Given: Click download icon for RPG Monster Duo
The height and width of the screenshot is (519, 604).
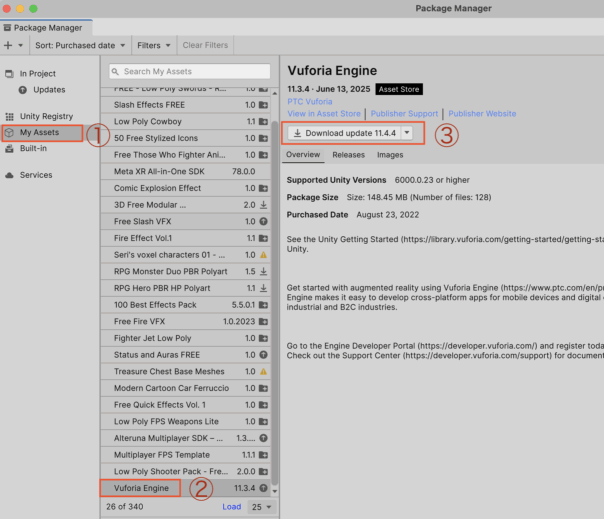Looking at the screenshot, I should click(263, 271).
